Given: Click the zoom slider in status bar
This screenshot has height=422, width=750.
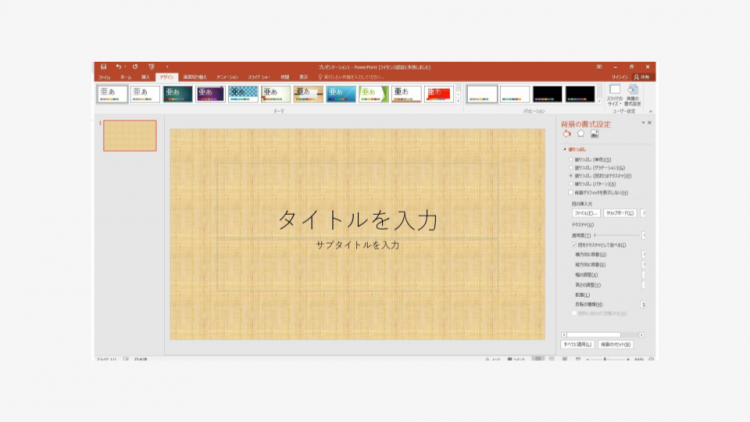Looking at the screenshot, I should click(x=607, y=359).
